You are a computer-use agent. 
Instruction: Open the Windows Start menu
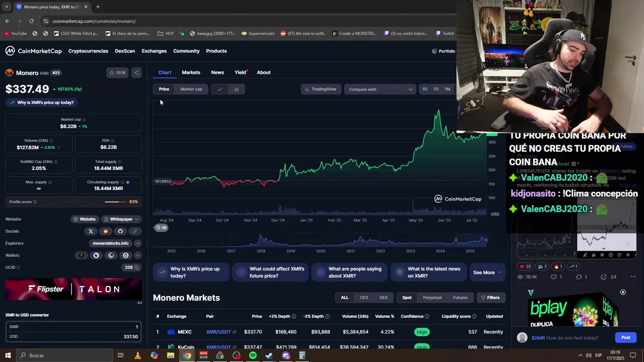[8, 355]
